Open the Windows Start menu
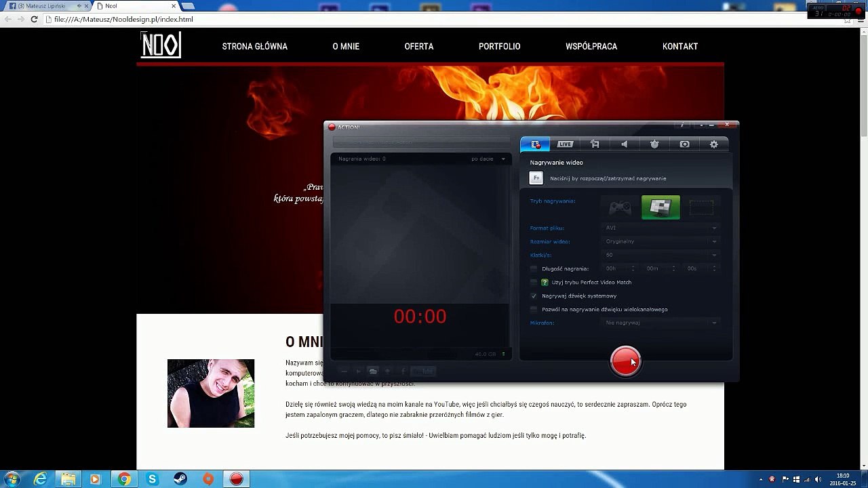Viewport: 868px width, 488px height. [x=12, y=479]
